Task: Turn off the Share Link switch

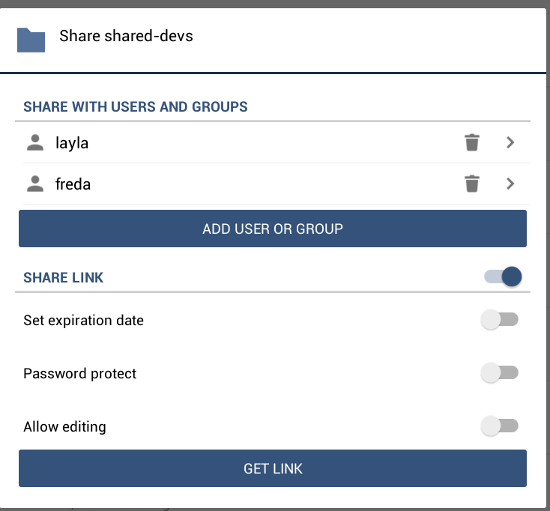Action: tap(503, 276)
